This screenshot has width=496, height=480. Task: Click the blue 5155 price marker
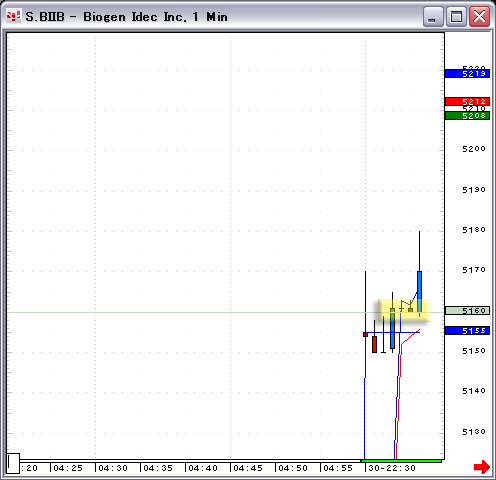pos(467,331)
